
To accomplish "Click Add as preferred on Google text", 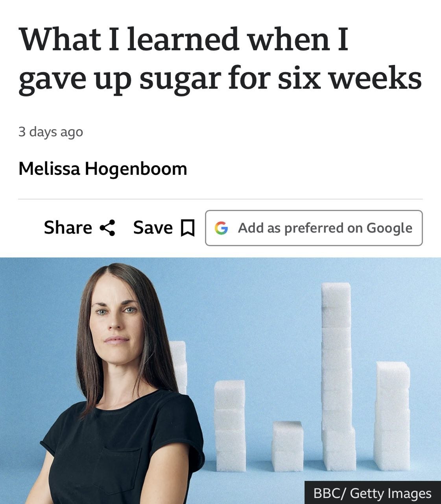I will pos(325,228).
